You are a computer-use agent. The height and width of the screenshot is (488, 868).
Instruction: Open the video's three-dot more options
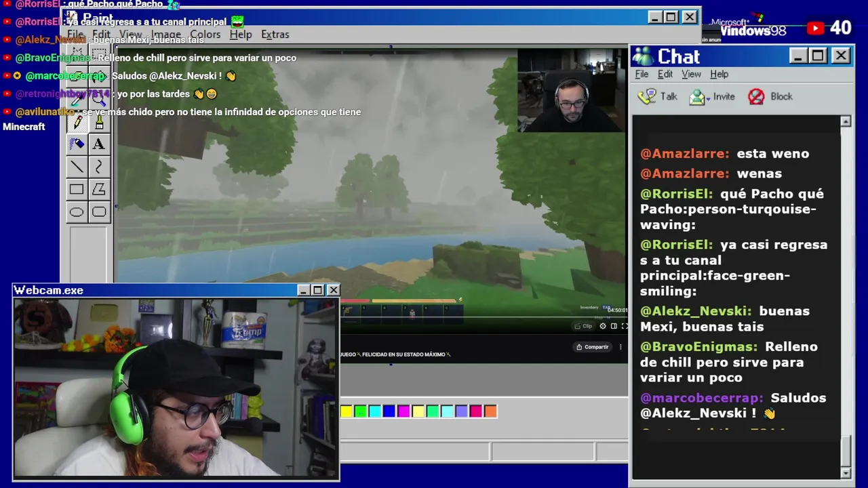click(620, 347)
